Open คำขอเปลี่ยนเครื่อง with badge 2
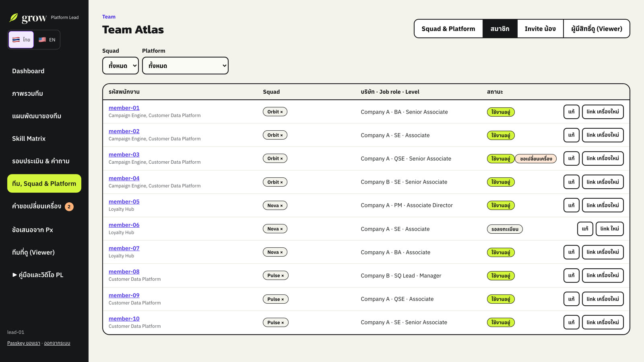Image resolution: width=644 pixels, height=362 pixels. tap(44, 206)
